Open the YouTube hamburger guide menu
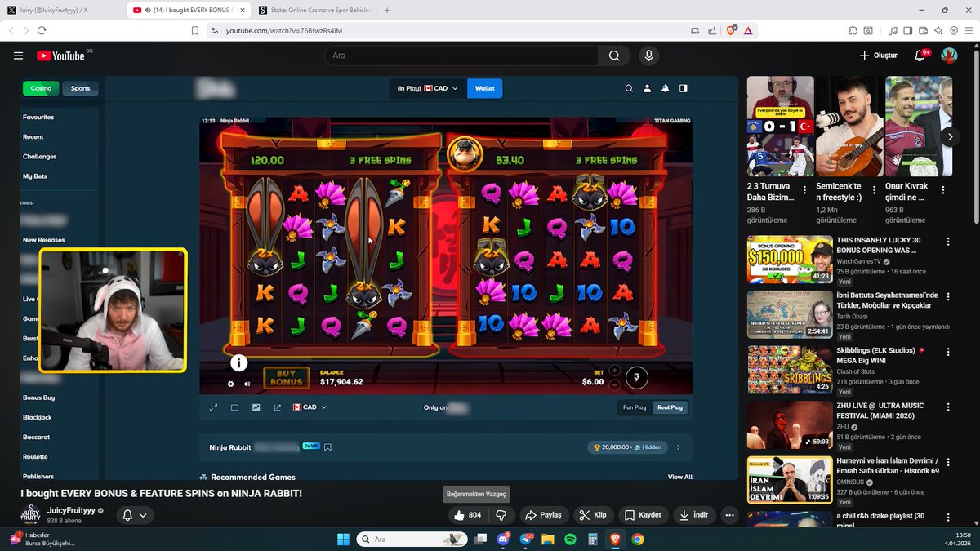The height and width of the screenshot is (551, 980). pos(18,56)
